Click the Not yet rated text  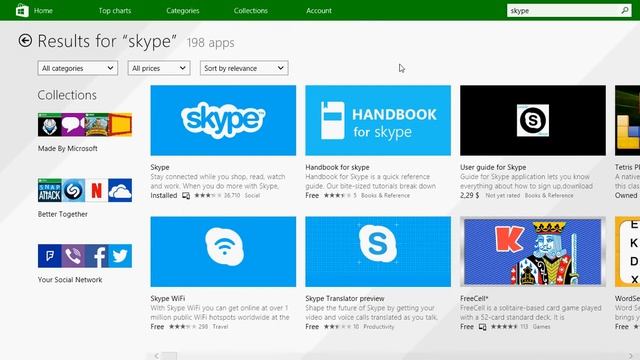503,196
